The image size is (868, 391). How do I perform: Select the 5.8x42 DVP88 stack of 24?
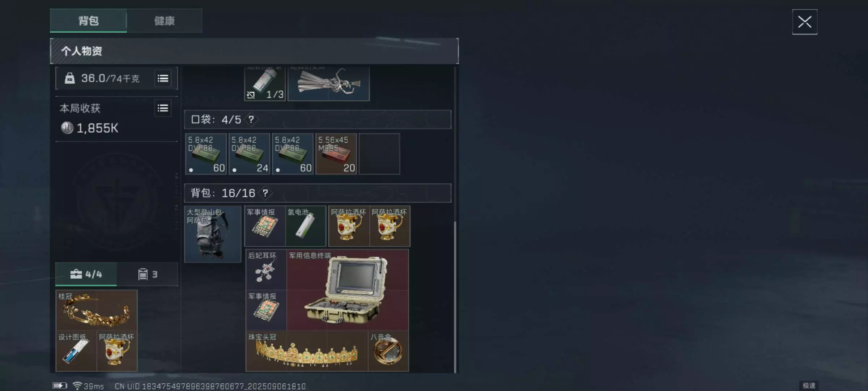(x=249, y=154)
